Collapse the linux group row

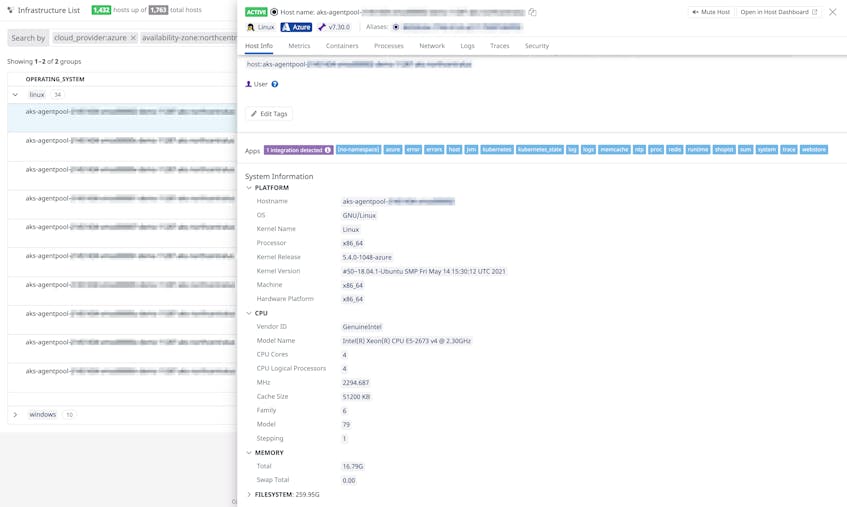click(15, 94)
